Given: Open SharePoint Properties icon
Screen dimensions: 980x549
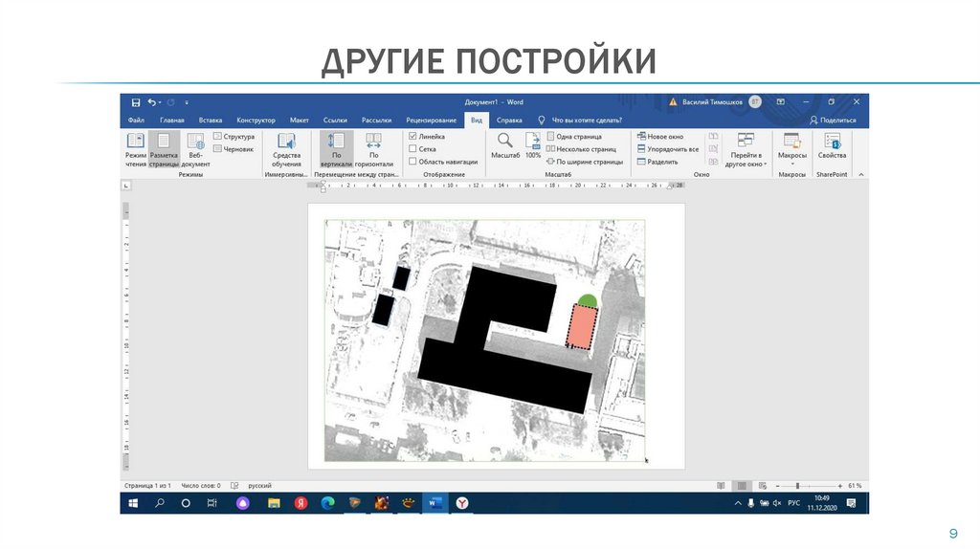Looking at the screenshot, I should 832,145.
